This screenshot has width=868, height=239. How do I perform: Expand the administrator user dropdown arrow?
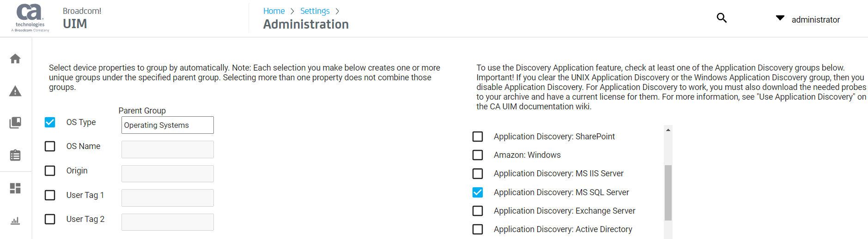click(780, 18)
